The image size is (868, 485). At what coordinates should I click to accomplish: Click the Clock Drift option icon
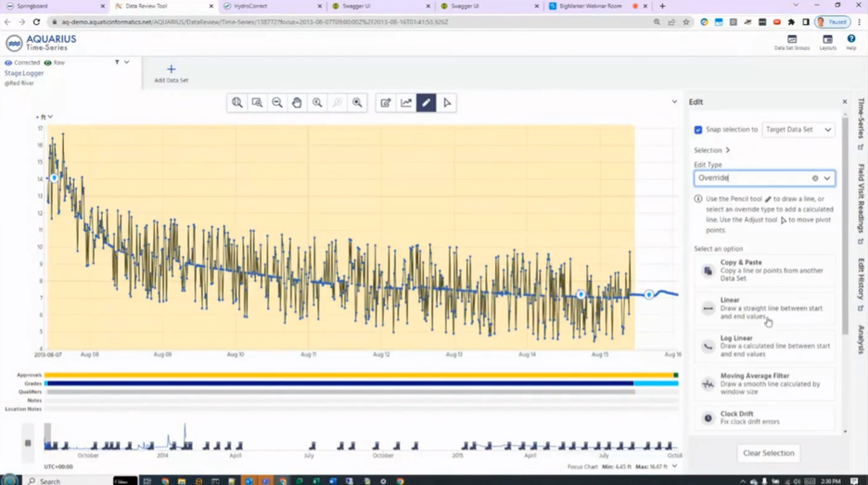[x=708, y=418]
